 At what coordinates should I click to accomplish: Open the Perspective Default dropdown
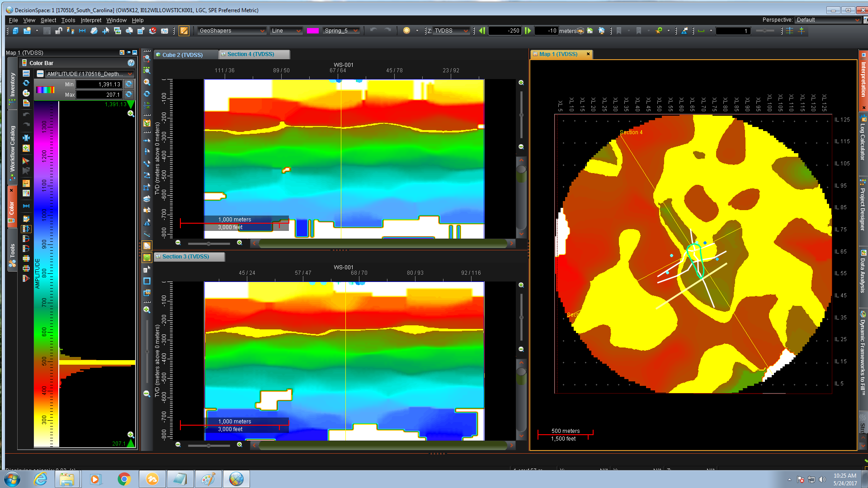pyautogui.click(x=828, y=20)
